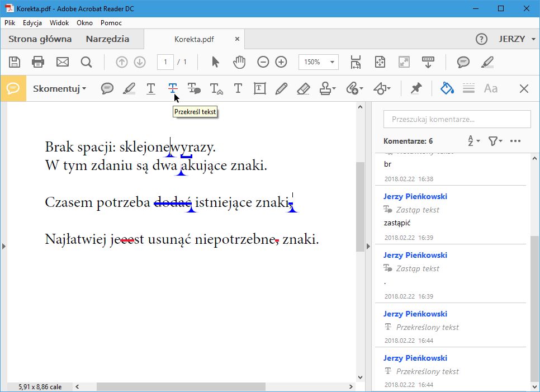Select the strikethrough text tool

173,88
